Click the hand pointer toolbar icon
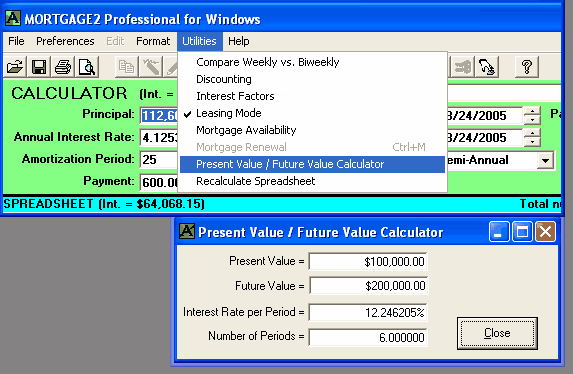This screenshot has height=374, width=573. point(486,67)
